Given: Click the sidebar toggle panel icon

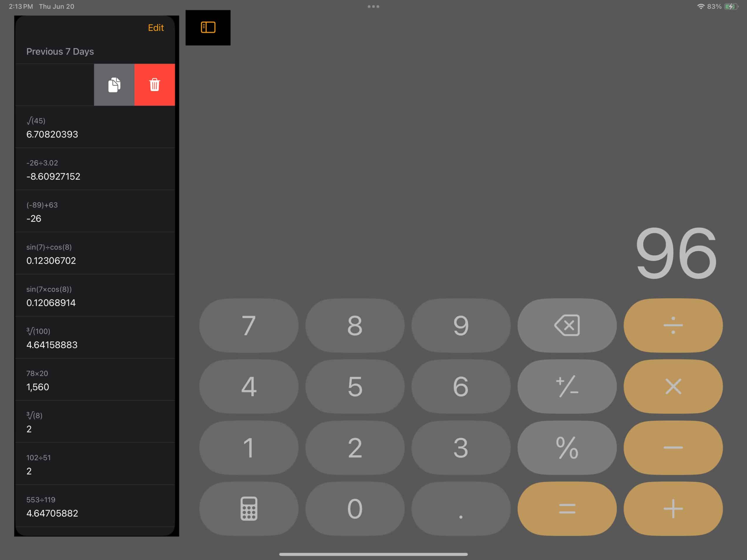Looking at the screenshot, I should (x=208, y=28).
